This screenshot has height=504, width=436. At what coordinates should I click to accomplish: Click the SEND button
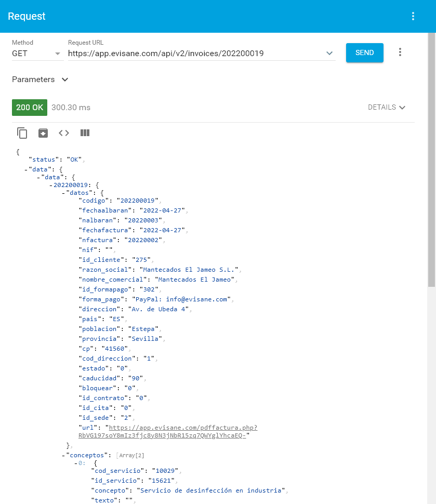tap(364, 52)
